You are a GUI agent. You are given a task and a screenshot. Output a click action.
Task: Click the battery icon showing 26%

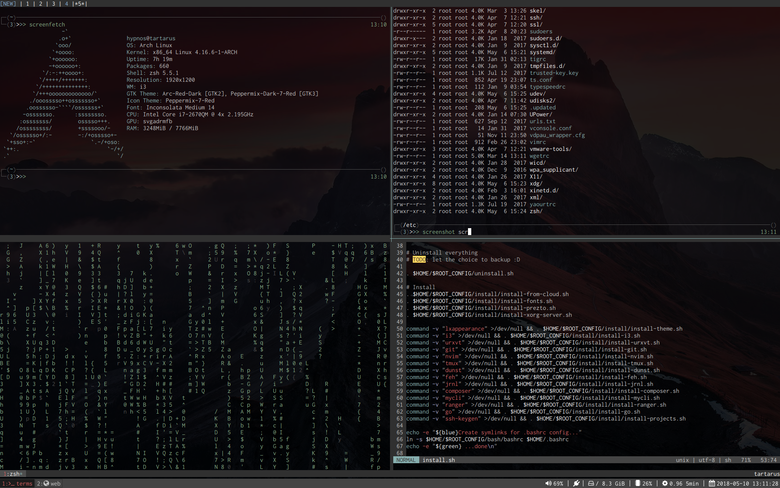pos(638,484)
